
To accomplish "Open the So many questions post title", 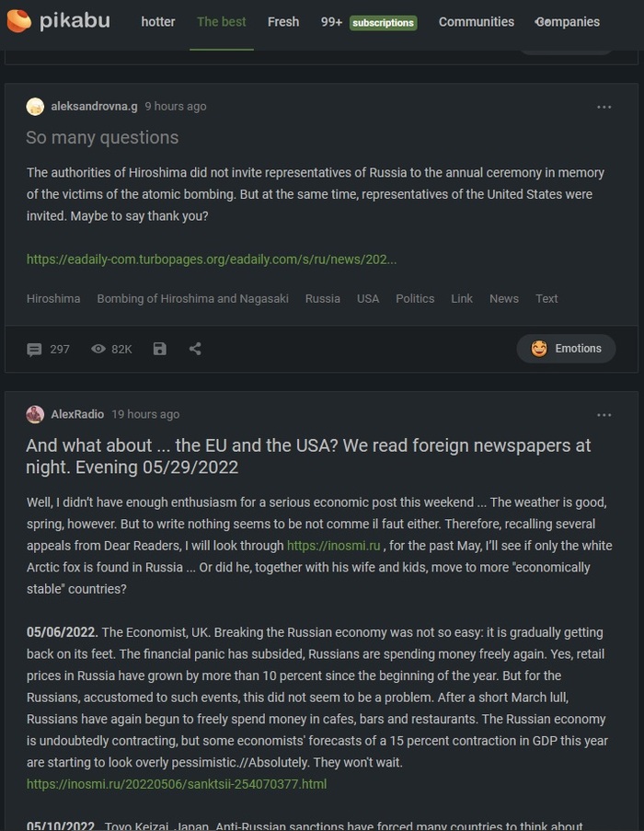I will coord(102,137).
